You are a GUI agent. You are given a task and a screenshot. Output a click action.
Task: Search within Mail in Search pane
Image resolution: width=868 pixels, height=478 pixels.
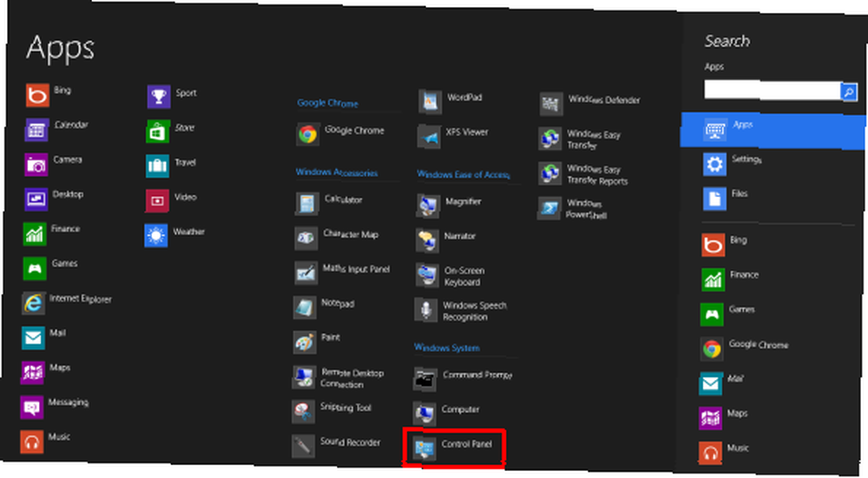click(x=722, y=383)
